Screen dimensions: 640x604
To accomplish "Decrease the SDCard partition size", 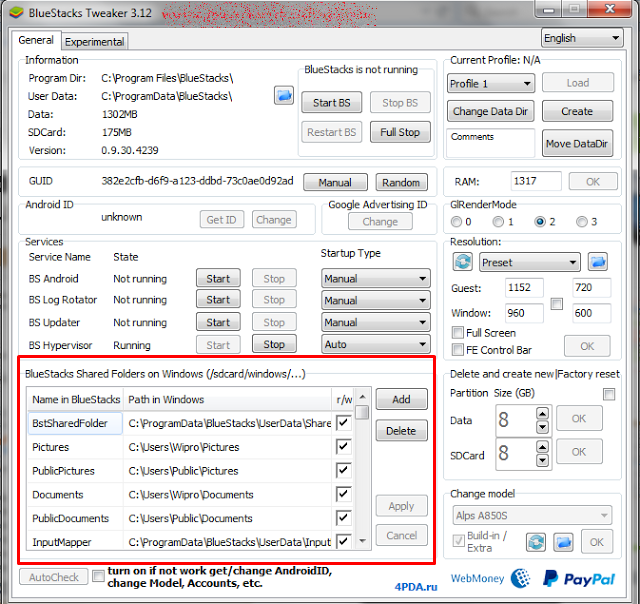I will pos(542,461).
